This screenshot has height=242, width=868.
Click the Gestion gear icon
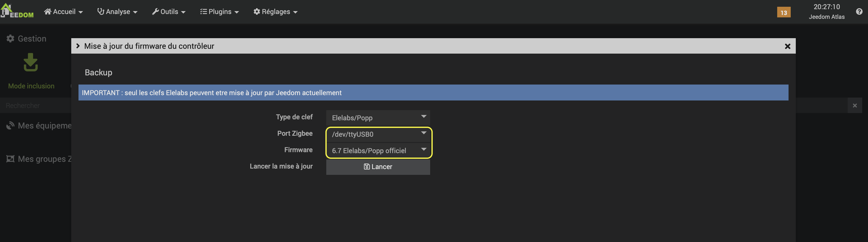pos(10,39)
